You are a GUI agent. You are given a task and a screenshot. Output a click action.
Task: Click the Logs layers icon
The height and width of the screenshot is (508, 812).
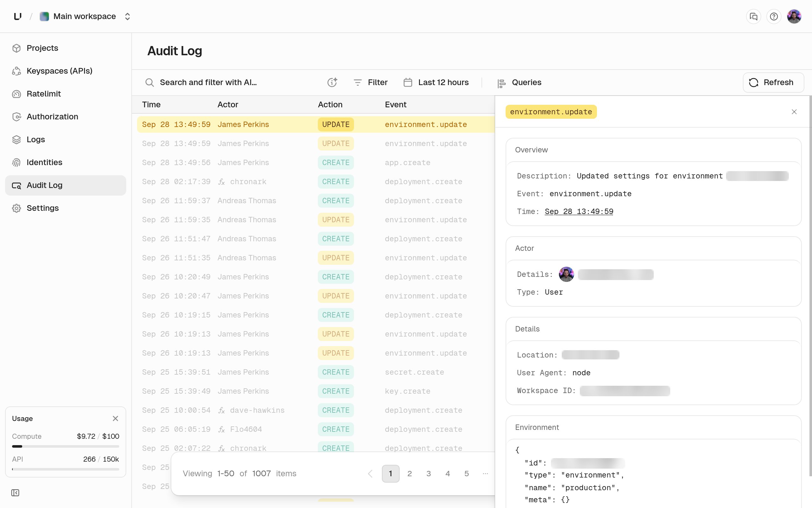click(x=16, y=139)
